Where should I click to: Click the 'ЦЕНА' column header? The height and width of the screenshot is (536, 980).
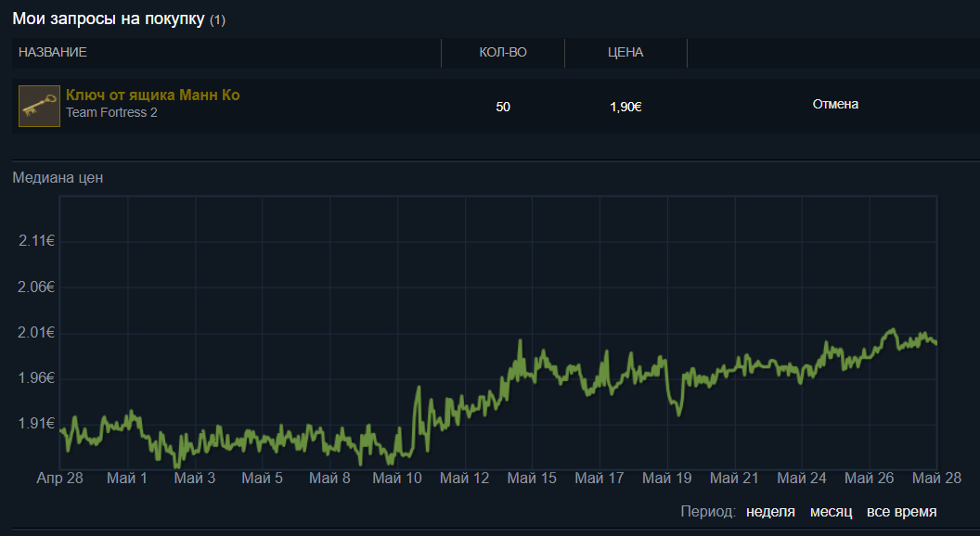625,53
